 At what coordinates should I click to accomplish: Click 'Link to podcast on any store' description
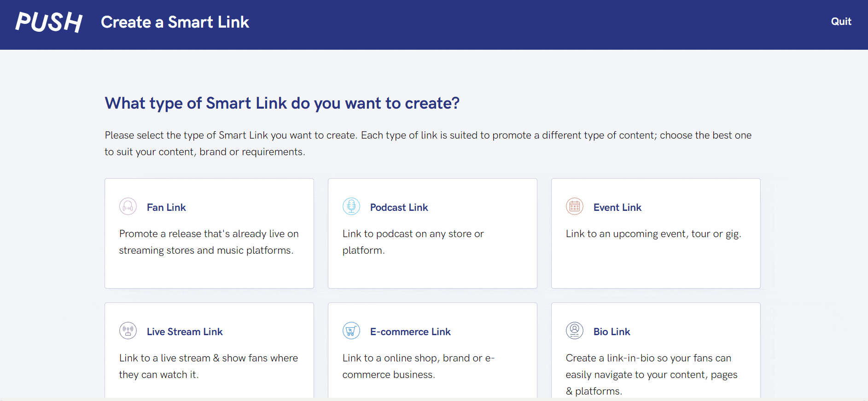[x=413, y=242]
